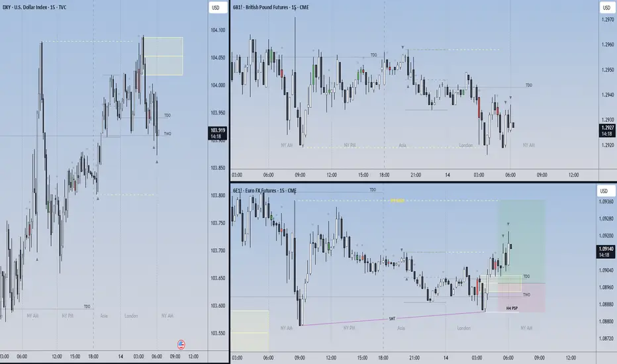This screenshot has height=364, width=617.
Task: Click the Asia session label on the British Pound chart
Action: (402, 145)
